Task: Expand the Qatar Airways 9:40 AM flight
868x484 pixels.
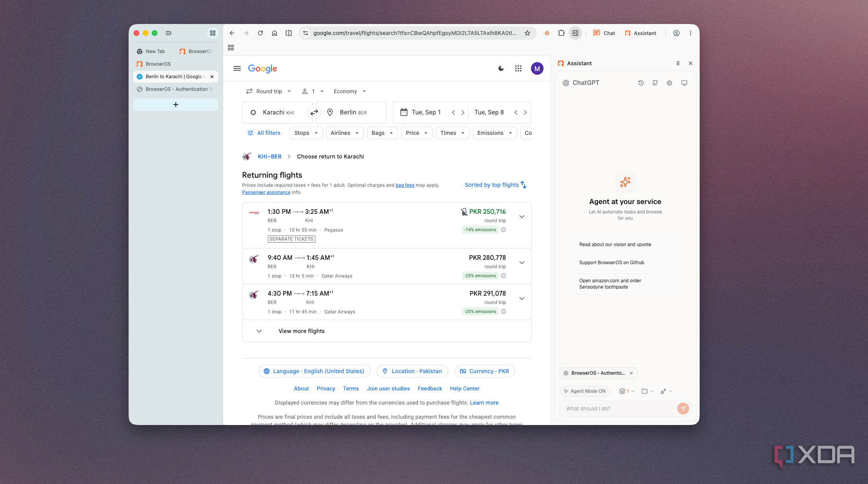Action: click(522, 263)
